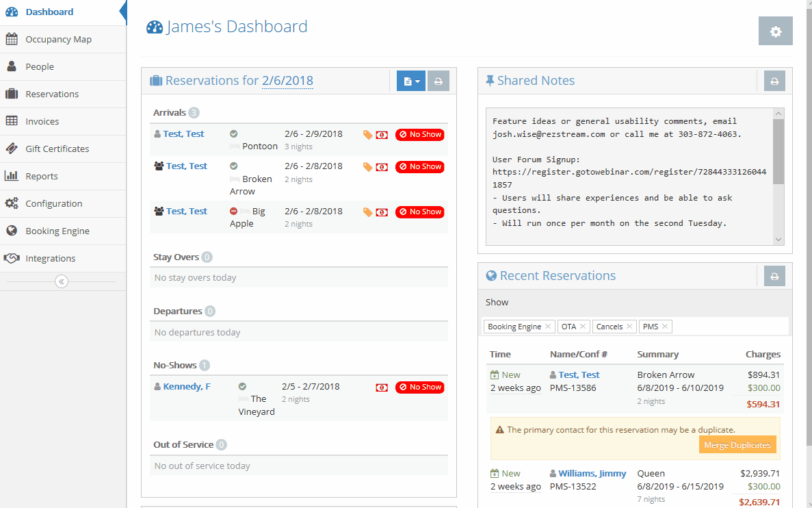
Task: Collapse the sidebar navigation
Action: click(62, 281)
